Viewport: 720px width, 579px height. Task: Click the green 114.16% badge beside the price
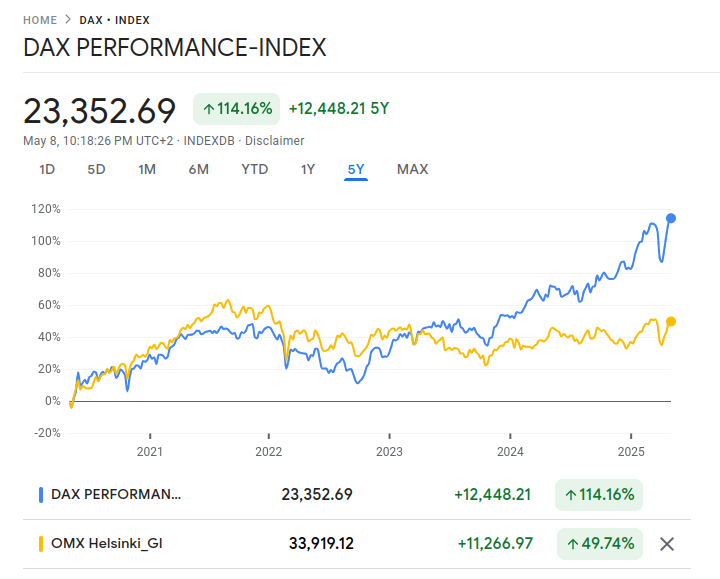pos(236,109)
